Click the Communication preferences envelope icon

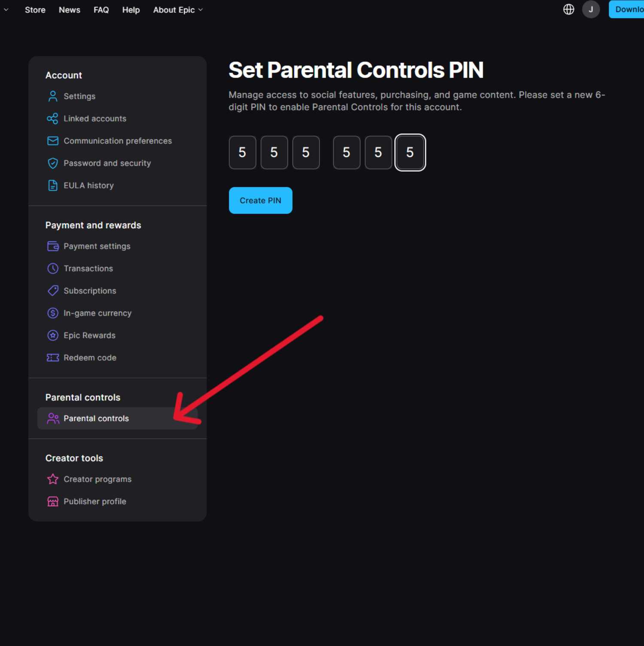tap(52, 140)
